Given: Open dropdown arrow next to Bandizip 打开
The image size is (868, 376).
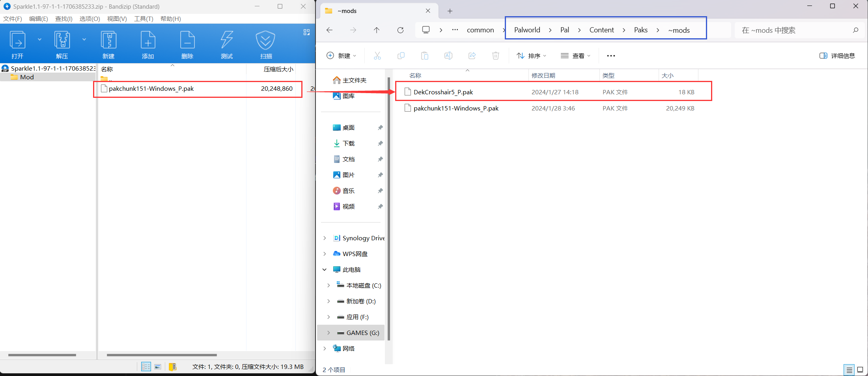Looking at the screenshot, I should 39,39.
